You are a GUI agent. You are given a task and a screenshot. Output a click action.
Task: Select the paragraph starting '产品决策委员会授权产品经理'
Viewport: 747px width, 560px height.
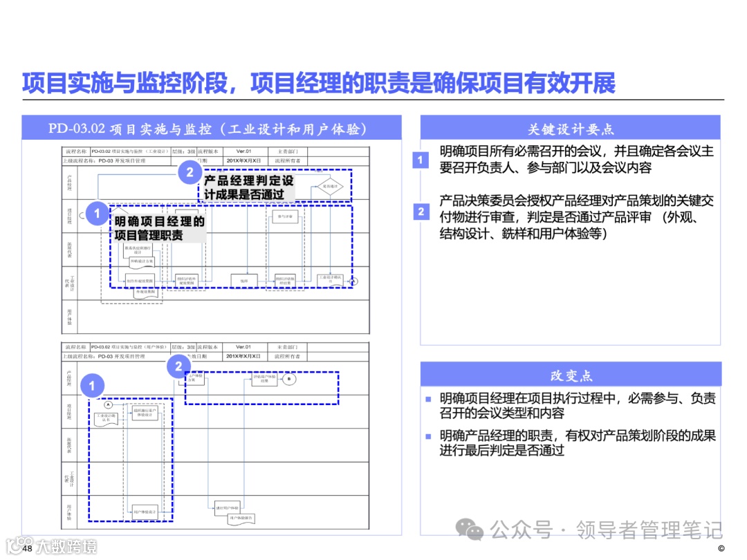(x=576, y=217)
